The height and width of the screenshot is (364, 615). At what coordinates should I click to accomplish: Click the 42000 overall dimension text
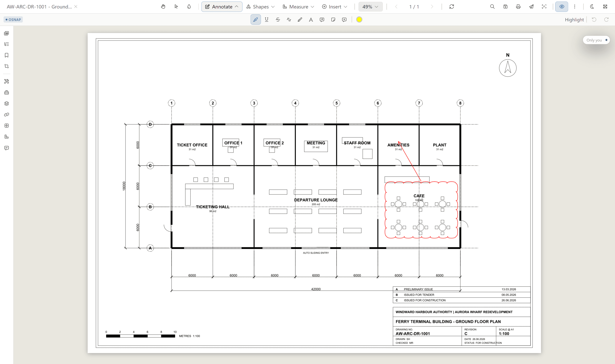316,289
